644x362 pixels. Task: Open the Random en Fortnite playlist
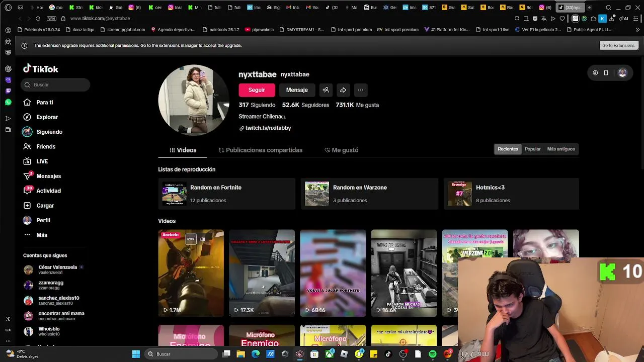226,194
